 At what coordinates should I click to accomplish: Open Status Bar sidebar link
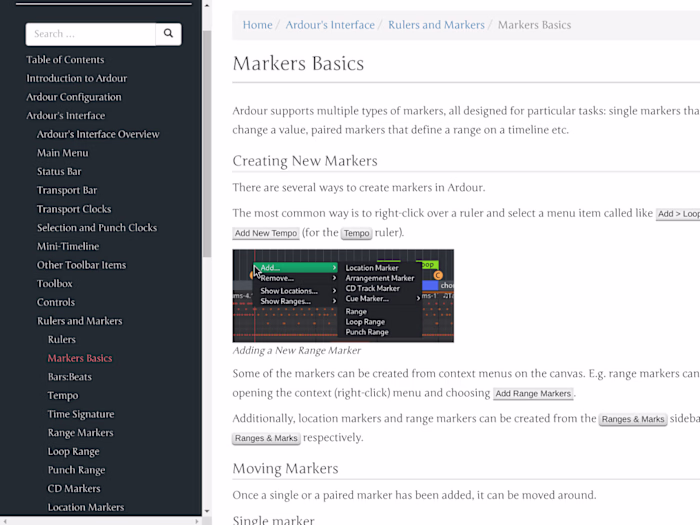[59, 172]
